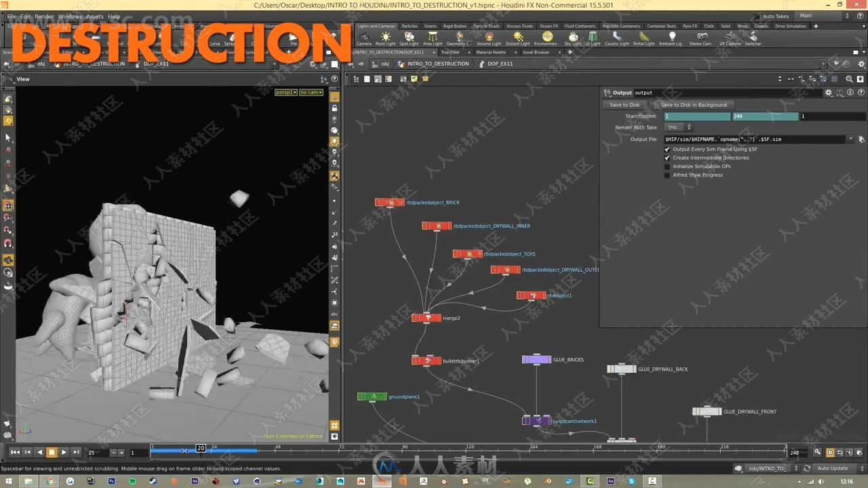Open the Material Palette pane tab

point(490,52)
